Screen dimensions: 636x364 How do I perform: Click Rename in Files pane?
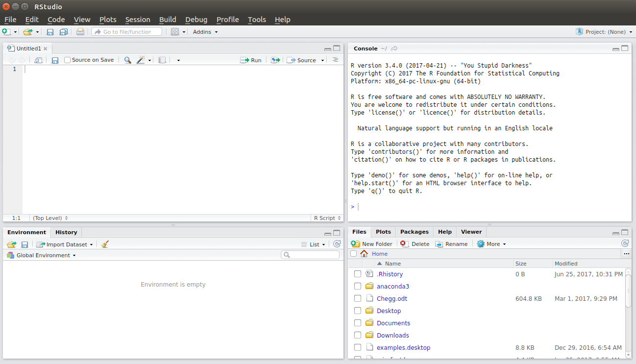tap(451, 244)
